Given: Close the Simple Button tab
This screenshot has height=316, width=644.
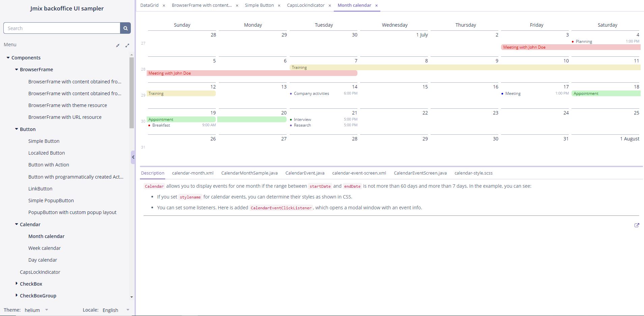Looking at the screenshot, I should [279, 5].
